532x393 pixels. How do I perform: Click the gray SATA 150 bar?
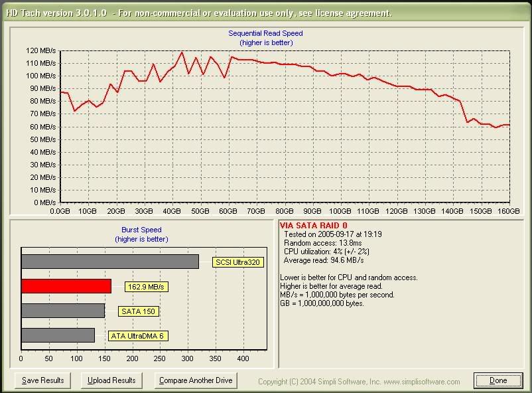62,311
